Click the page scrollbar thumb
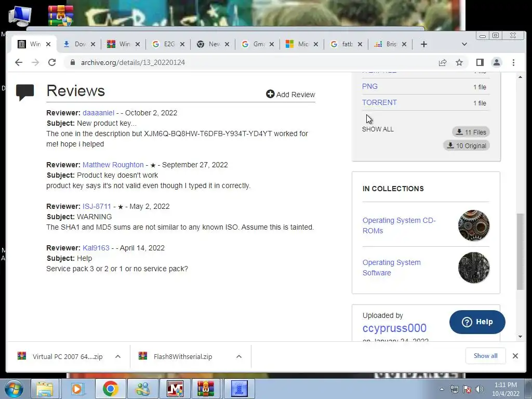The height and width of the screenshot is (399, 532). click(520, 251)
